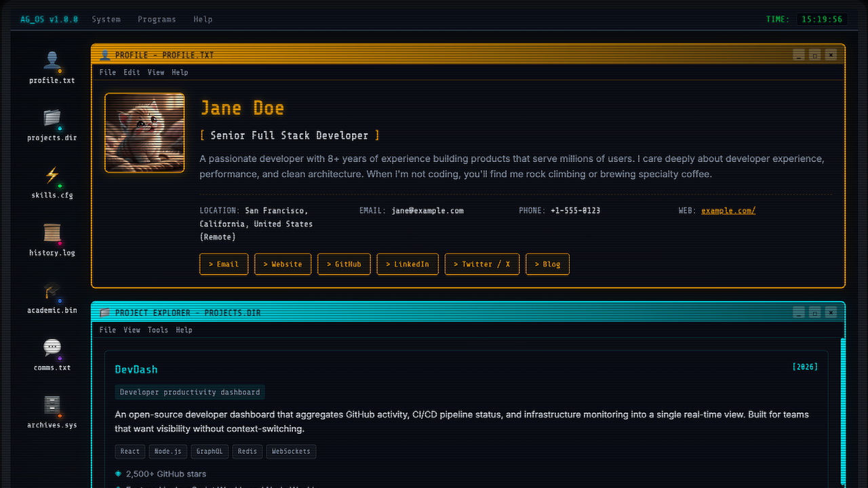868x488 pixels.
Task: Click the [2026] year label
Action: point(805,367)
